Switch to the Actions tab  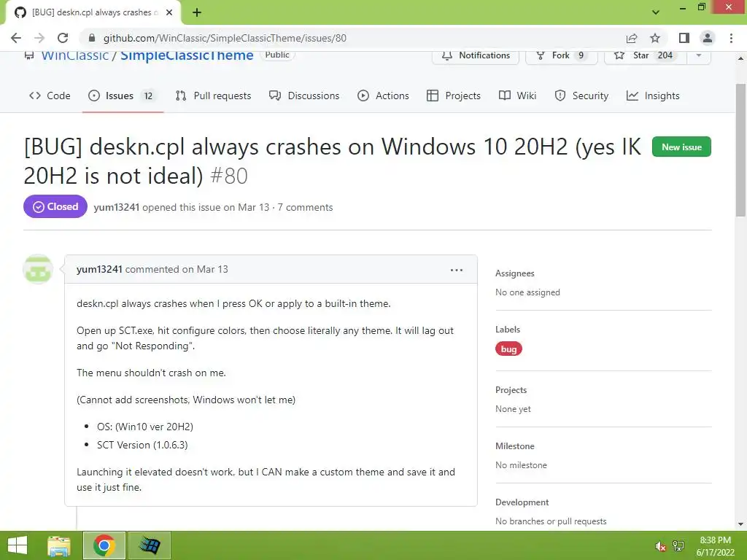(383, 96)
